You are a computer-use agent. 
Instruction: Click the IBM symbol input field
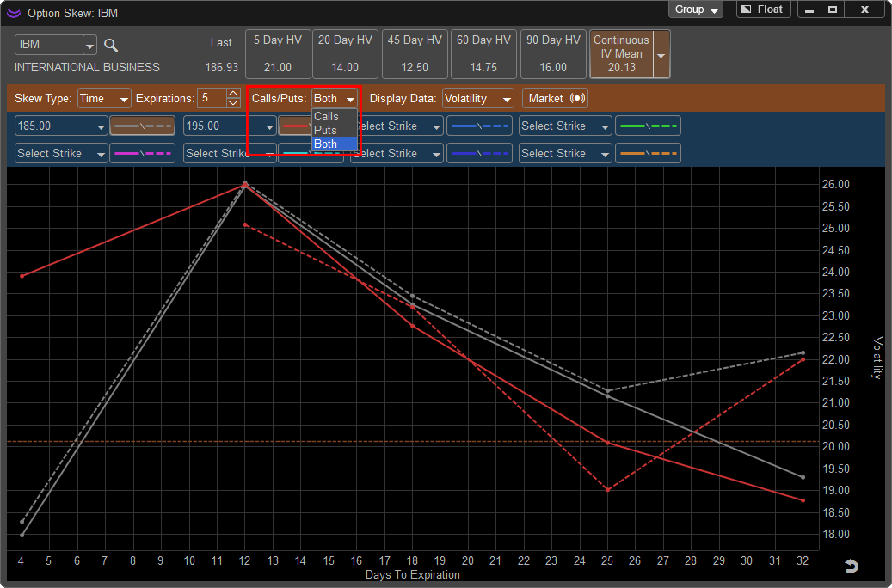(49, 45)
